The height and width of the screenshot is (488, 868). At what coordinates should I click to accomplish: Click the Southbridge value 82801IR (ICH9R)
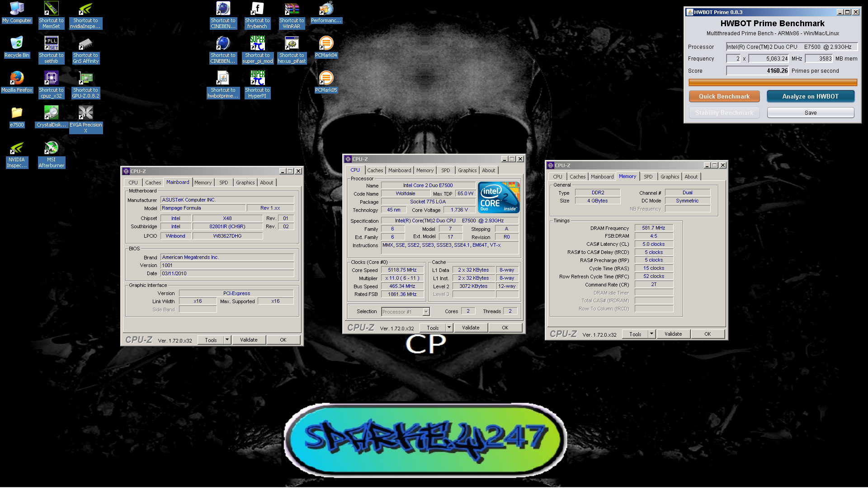(x=227, y=227)
